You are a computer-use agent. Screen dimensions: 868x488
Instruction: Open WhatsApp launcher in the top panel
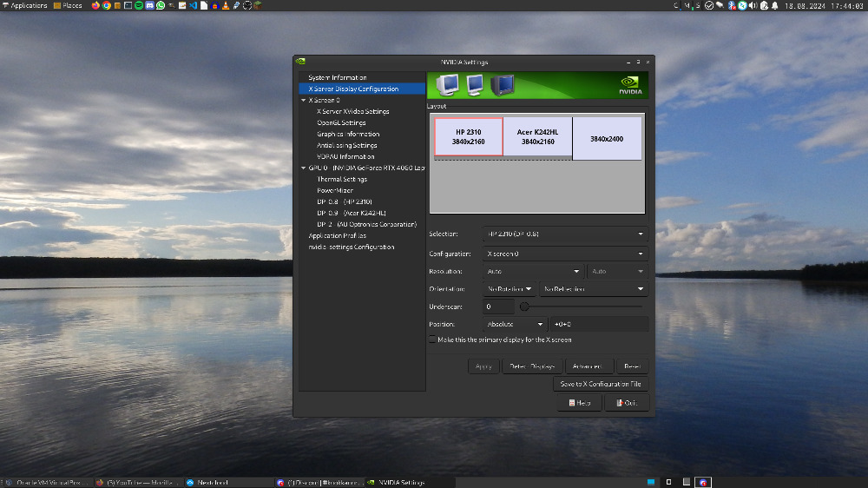point(161,5)
